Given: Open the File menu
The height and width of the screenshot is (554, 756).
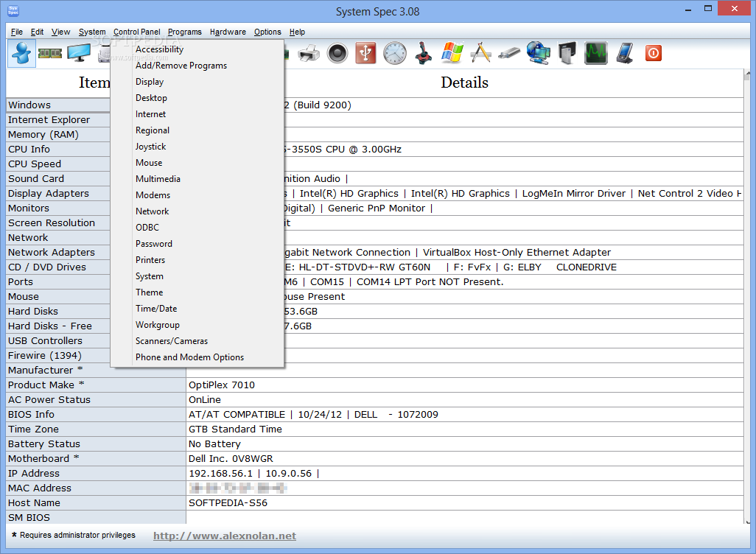Looking at the screenshot, I should coord(17,32).
